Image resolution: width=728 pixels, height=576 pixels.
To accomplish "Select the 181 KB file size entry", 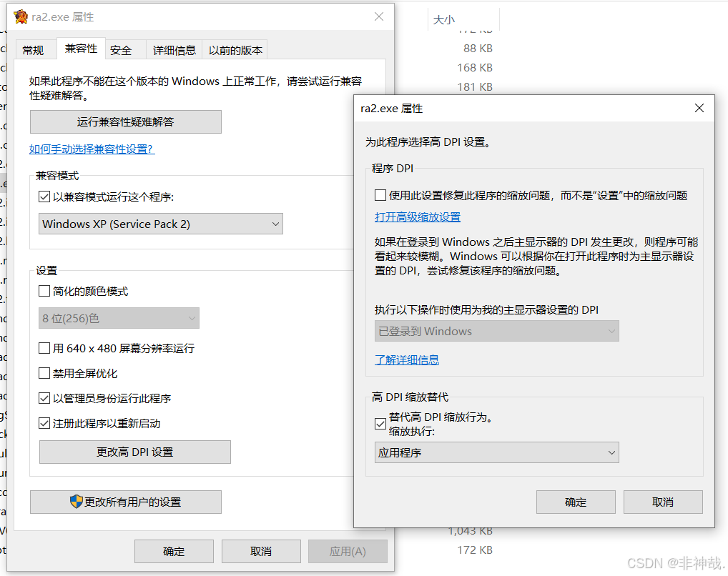I will click(x=475, y=86).
